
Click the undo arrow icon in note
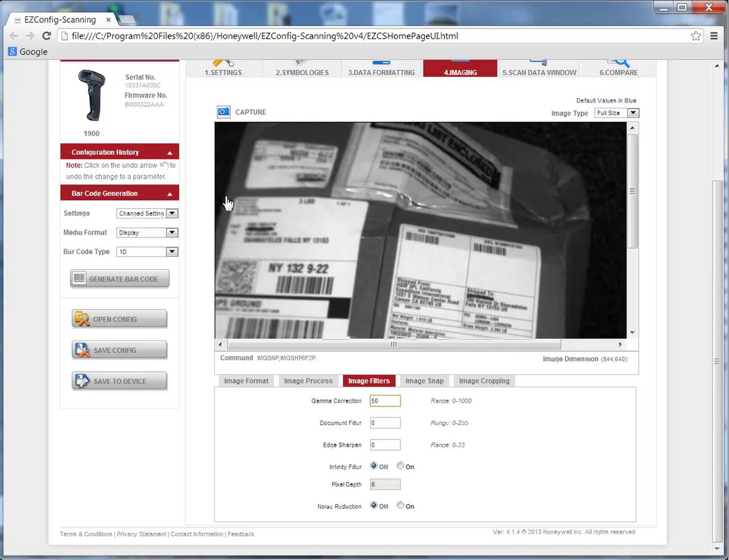pyautogui.click(x=164, y=165)
